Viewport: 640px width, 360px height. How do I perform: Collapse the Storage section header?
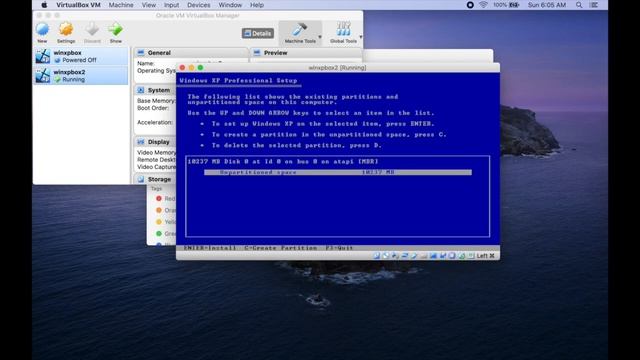[155, 179]
